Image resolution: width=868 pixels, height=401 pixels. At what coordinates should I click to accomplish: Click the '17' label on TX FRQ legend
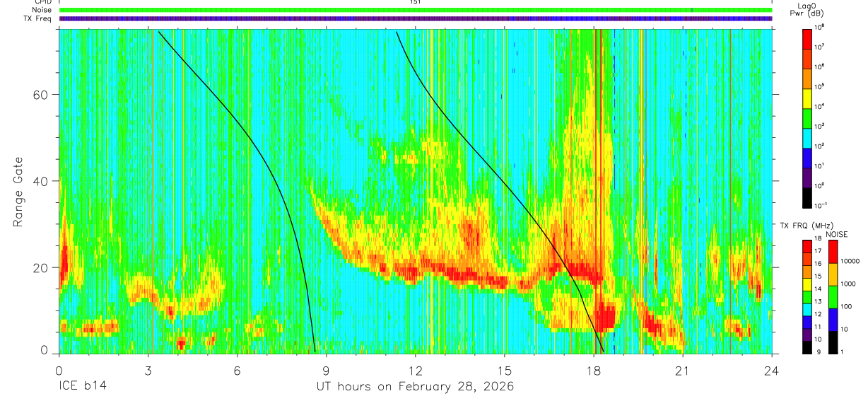[x=818, y=251]
